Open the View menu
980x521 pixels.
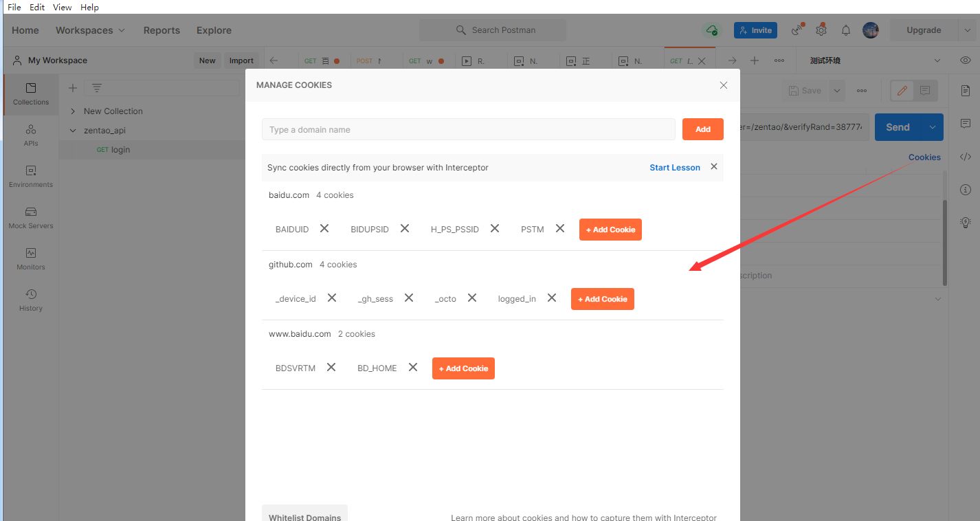point(63,7)
